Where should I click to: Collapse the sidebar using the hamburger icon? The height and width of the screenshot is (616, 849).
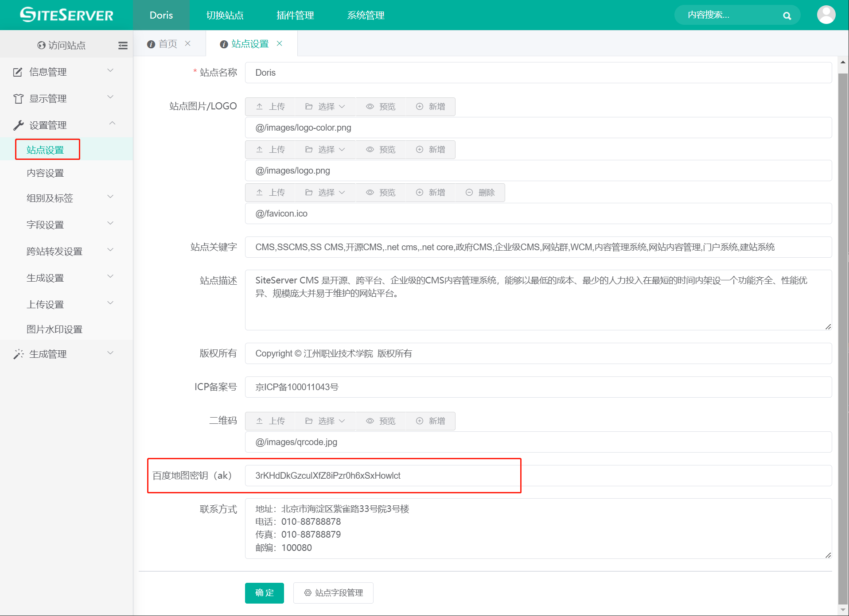coord(123,45)
